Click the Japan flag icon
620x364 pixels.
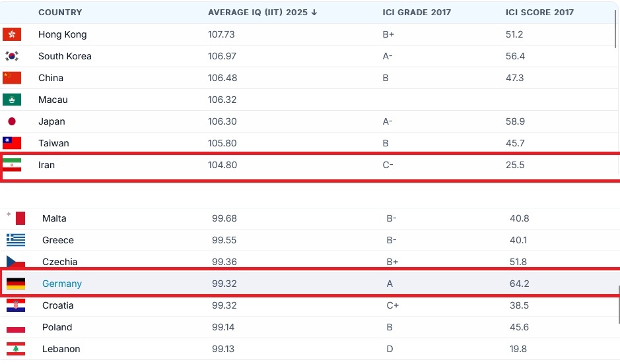[12, 121]
